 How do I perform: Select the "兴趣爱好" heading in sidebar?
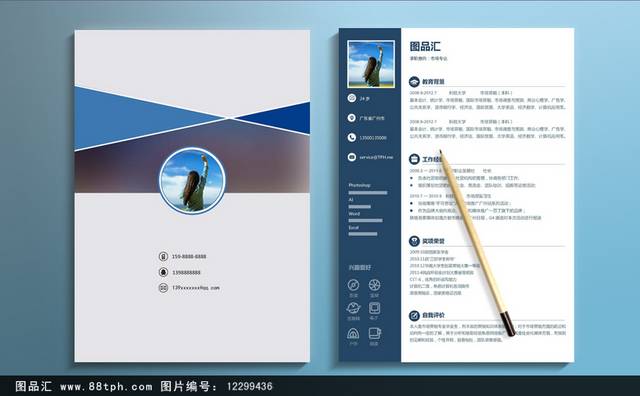pyautogui.click(x=360, y=267)
